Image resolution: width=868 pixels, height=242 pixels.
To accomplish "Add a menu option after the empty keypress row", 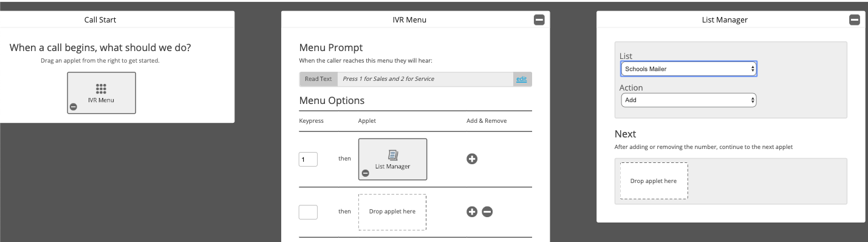I will point(472,212).
